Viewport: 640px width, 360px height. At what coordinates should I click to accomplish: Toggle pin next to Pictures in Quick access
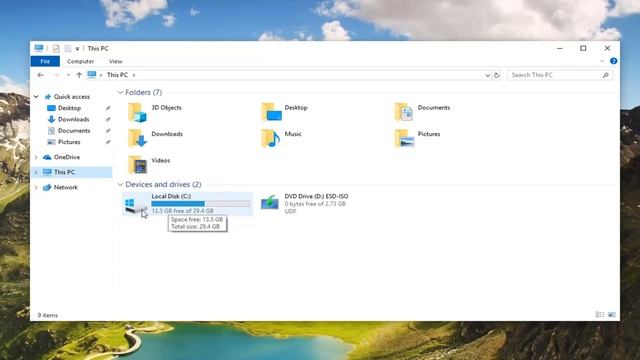click(x=108, y=142)
